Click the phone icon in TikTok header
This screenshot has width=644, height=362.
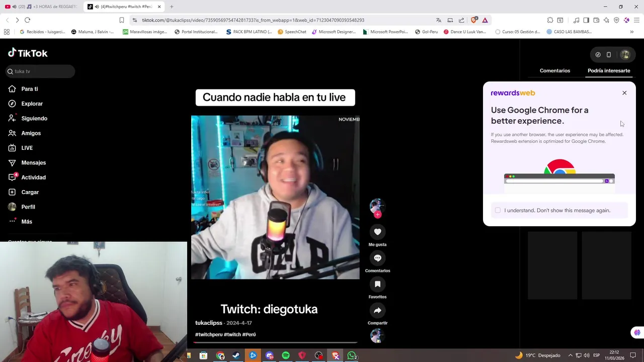[609, 54]
